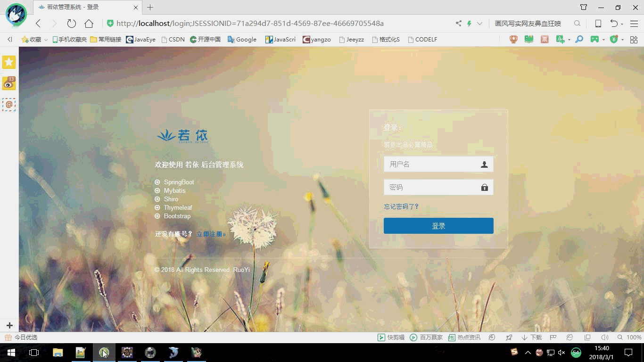
Task: Toggle system volume mute in the tray
Action: click(x=561, y=353)
